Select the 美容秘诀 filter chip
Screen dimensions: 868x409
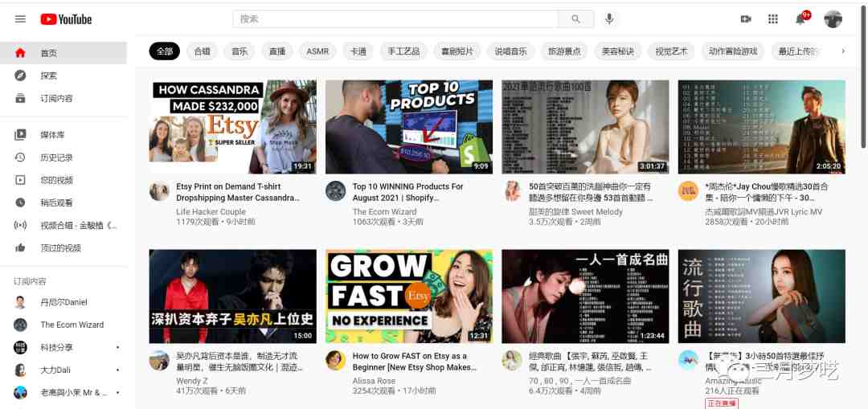click(618, 51)
